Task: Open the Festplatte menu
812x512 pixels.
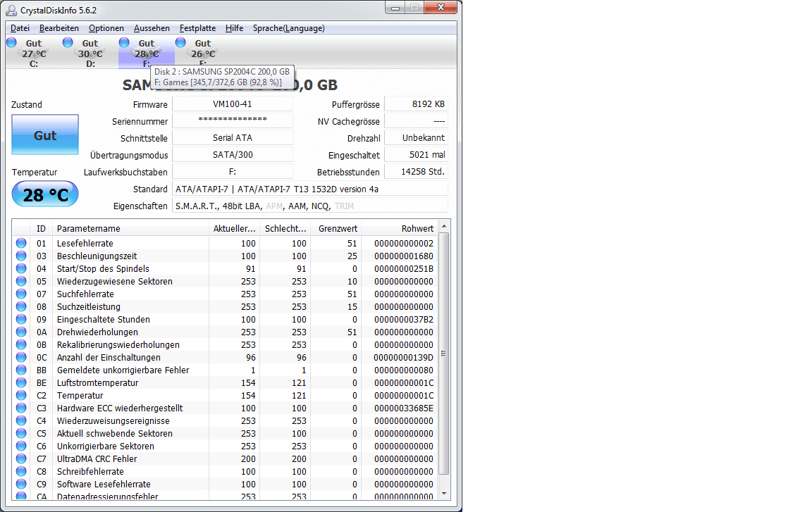Action: click(x=197, y=28)
